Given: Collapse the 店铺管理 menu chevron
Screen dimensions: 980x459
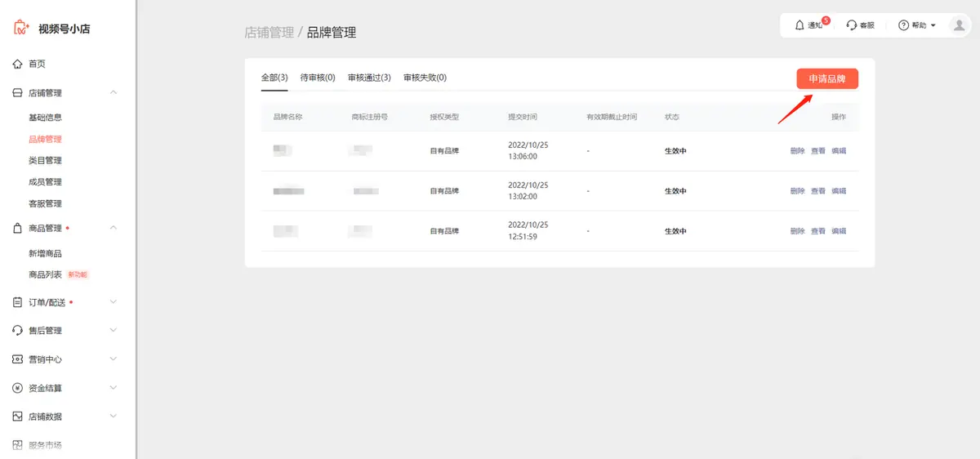Looking at the screenshot, I should [114, 92].
